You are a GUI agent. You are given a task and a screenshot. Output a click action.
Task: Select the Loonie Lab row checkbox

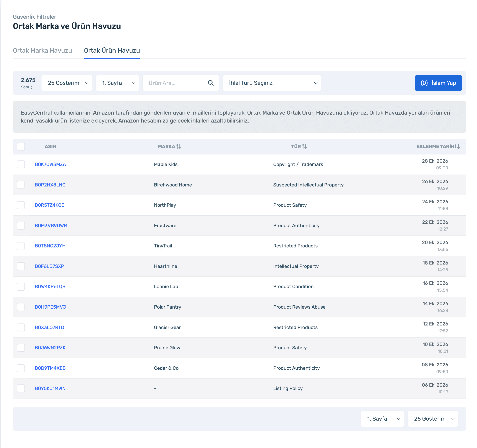[x=21, y=287]
